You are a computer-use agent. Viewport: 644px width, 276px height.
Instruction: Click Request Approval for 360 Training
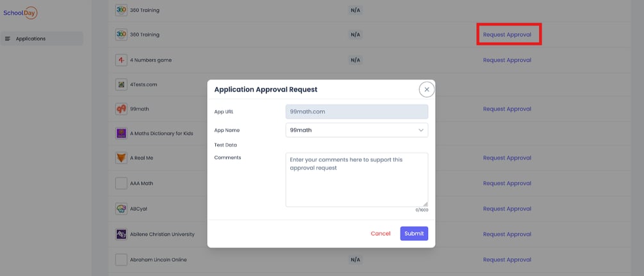[x=508, y=35]
